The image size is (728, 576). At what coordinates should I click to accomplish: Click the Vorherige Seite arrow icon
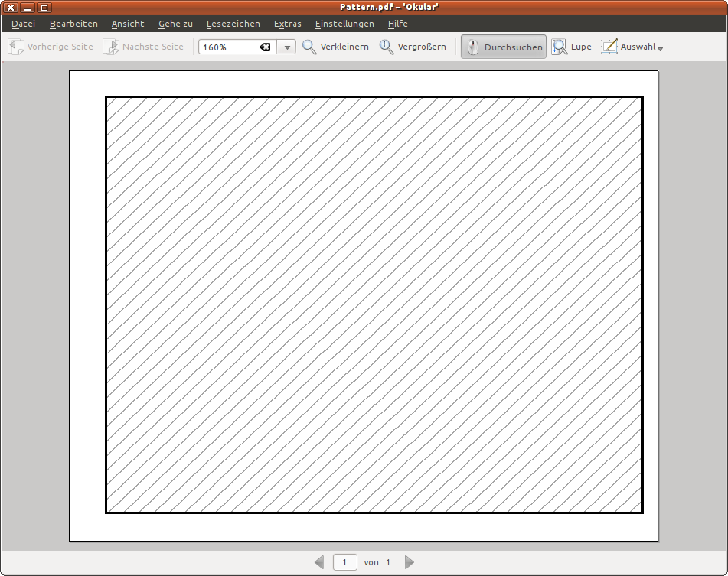[15, 47]
